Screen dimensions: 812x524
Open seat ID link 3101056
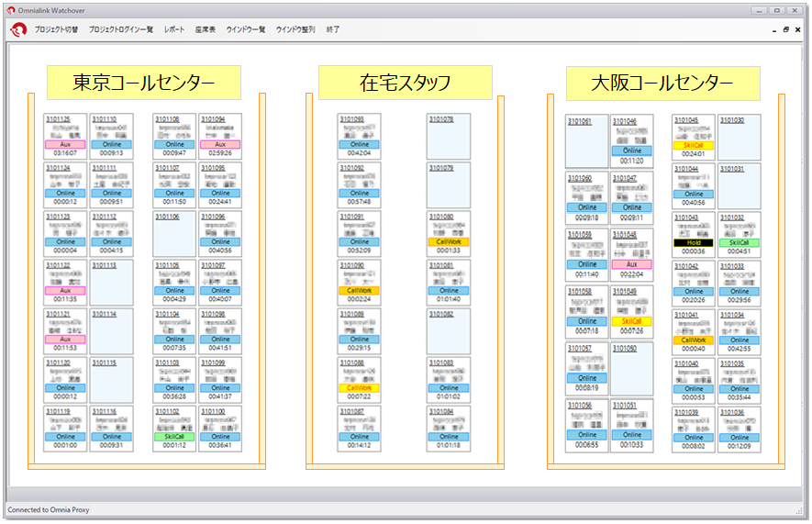(x=580, y=406)
